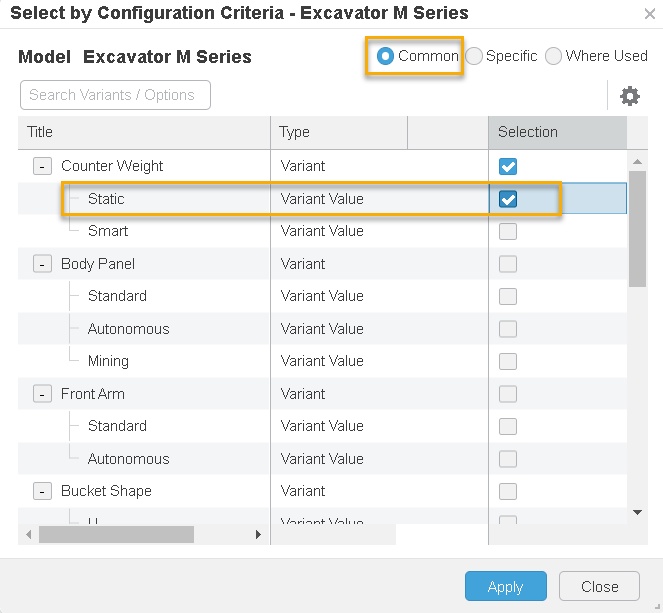Enable the Mining body panel checkbox

pos(508,361)
